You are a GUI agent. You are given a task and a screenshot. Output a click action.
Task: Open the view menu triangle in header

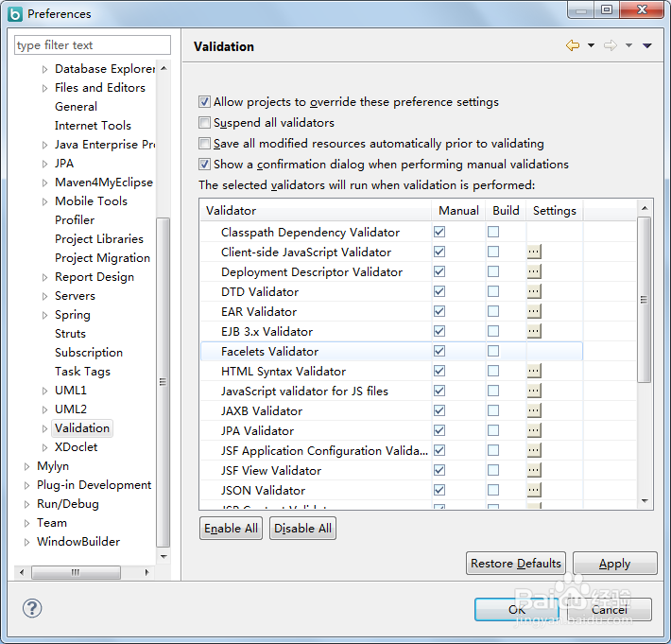coord(647,45)
